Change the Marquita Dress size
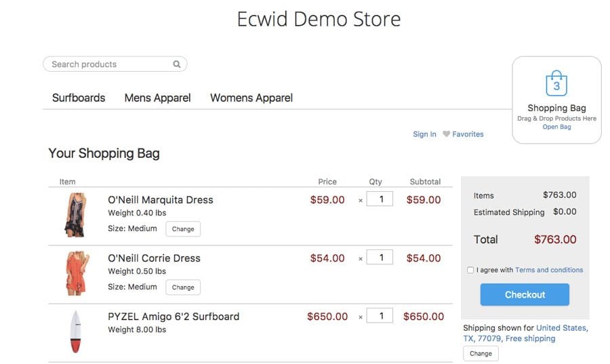This screenshot has width=610, height=364. [183, 229]
